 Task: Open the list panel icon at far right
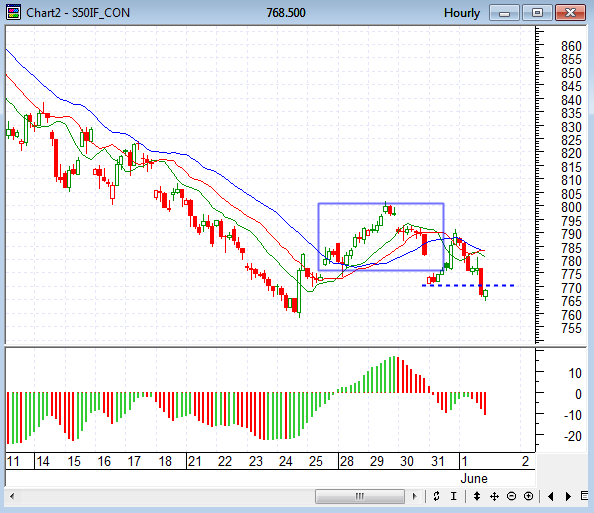click(585, 496)
